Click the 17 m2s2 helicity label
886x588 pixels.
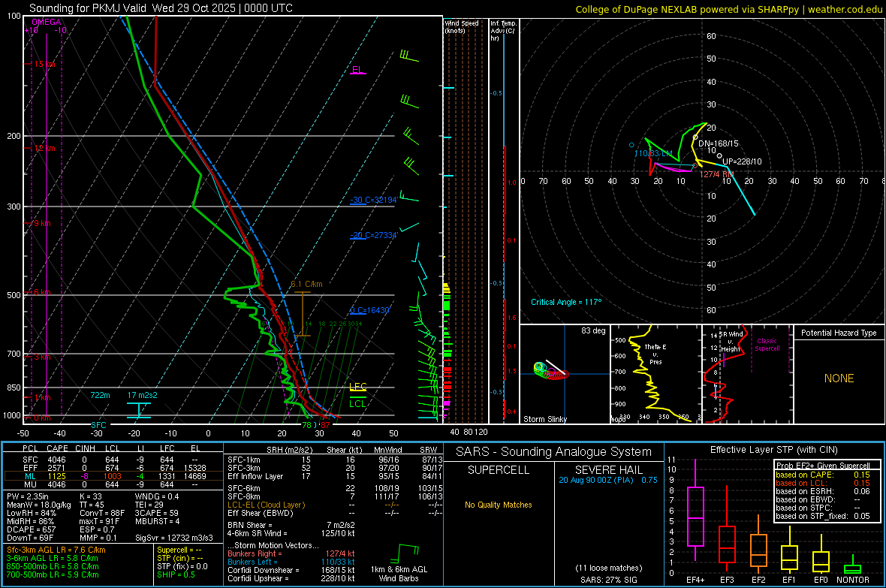pyautogui.click(x=143, y=395)
